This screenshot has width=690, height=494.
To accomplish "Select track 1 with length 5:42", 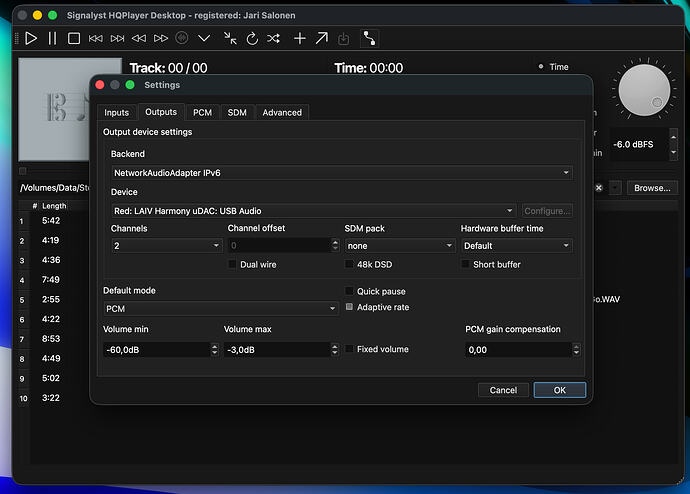I will pos(51,221).
